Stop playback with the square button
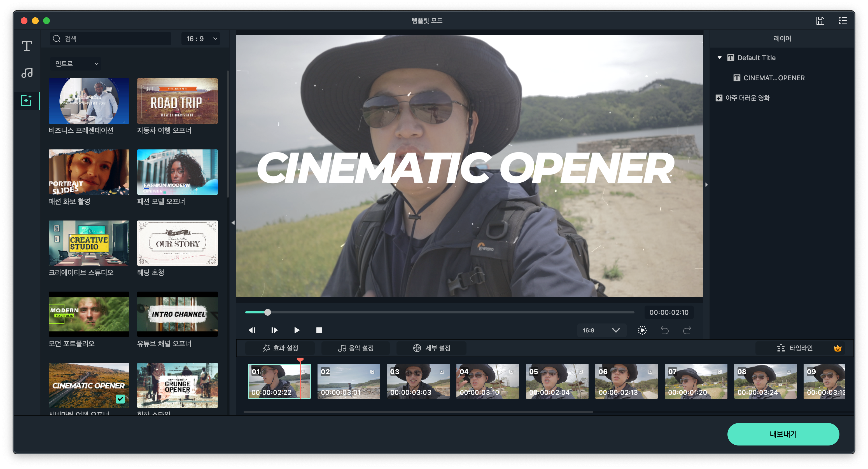The height and width of the screenshot is (469, 868). tap(319, 330)
